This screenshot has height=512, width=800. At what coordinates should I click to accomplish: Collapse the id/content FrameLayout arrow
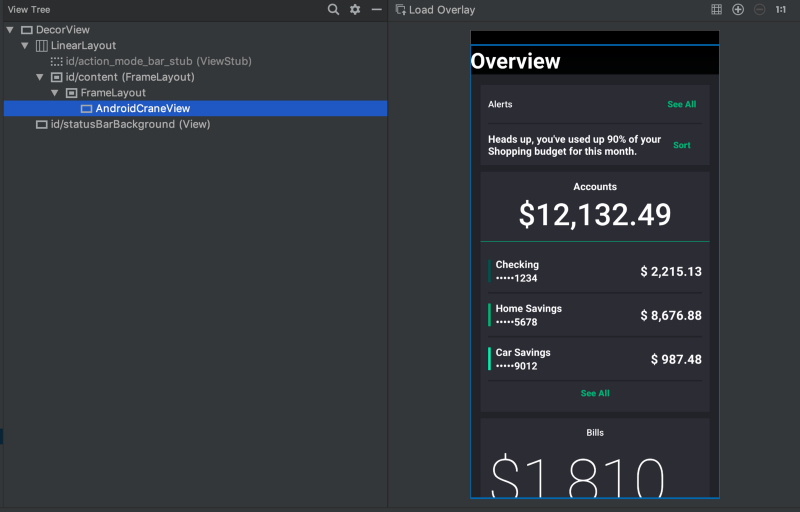click(x=40, y=77)
